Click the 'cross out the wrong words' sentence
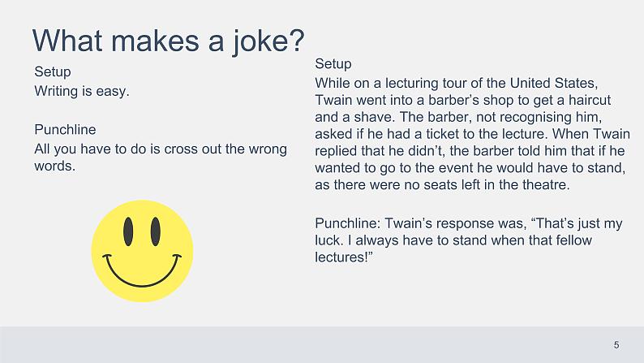This screenshot has height=363, width=644. 161,157
